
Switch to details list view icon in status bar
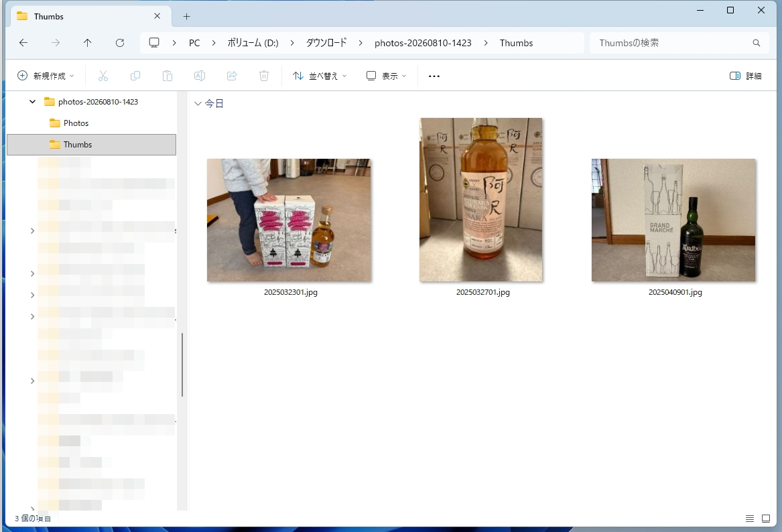[750, 519]
